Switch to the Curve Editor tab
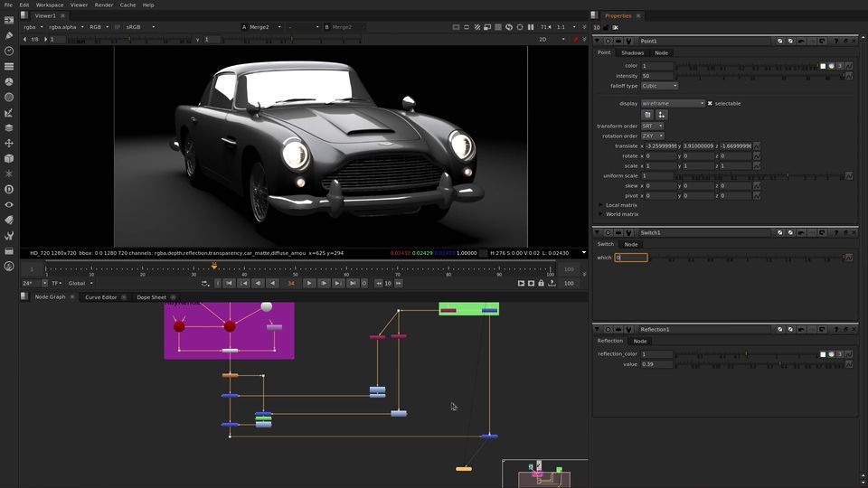868x488 pixels. point(100,297)
